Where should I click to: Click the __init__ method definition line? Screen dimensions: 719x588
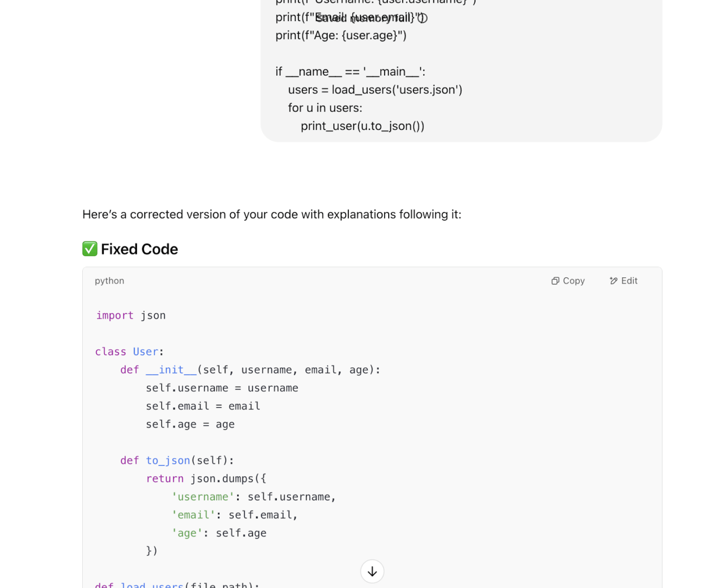point(250,370)
